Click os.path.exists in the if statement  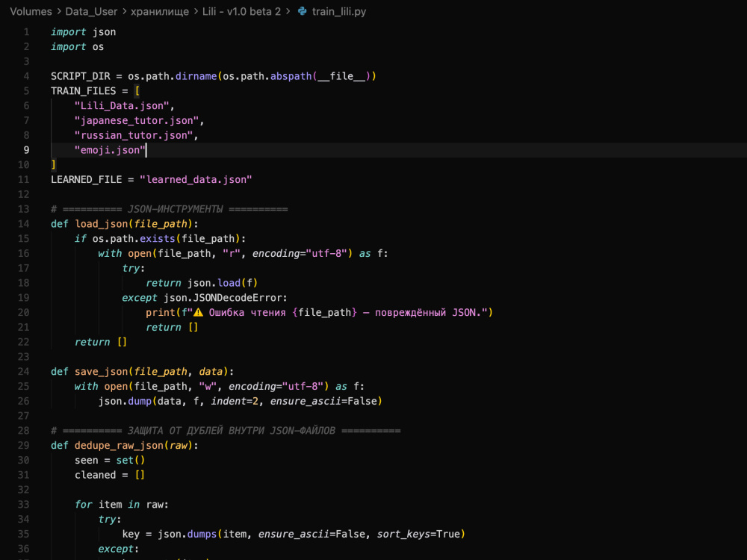click(134, 239)
